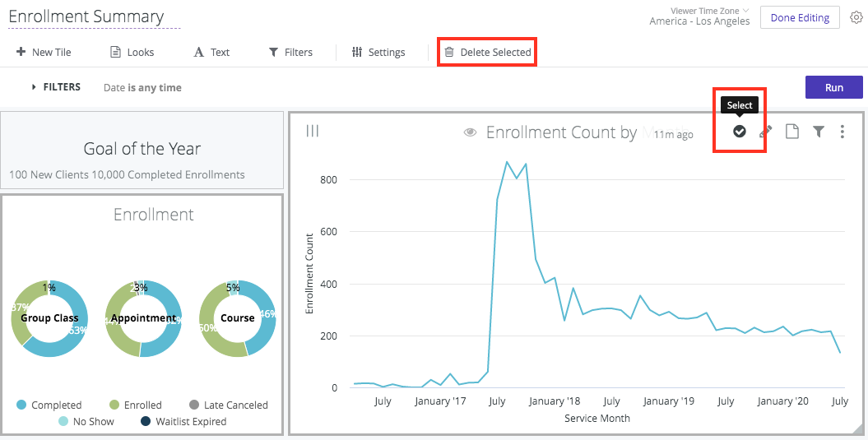Expand the FILTERS section

pos(56,87)
